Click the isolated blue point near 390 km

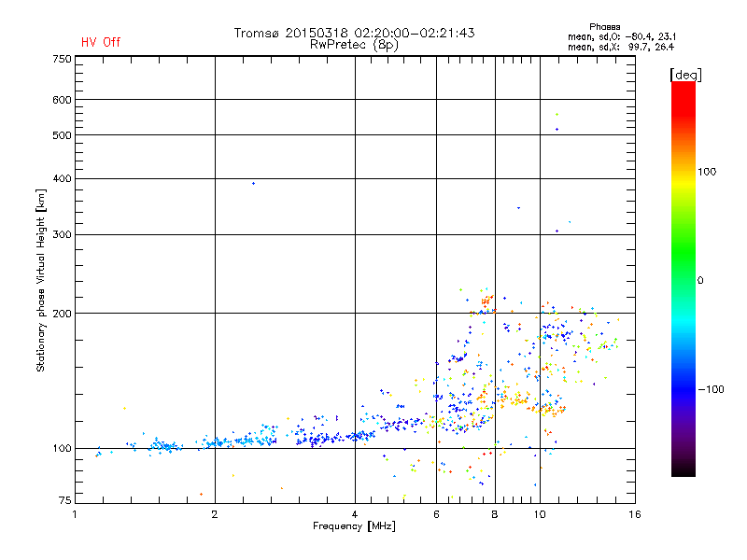[253, 183]
